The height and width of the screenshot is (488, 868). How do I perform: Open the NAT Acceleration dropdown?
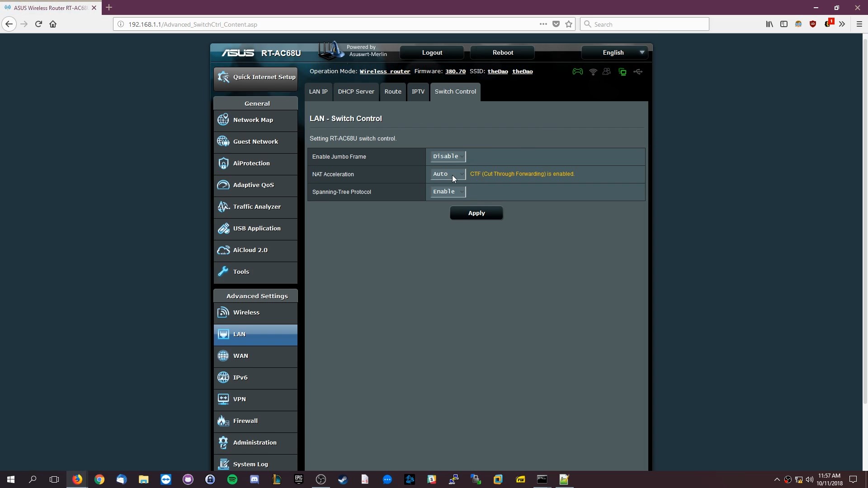coord(448,174)
